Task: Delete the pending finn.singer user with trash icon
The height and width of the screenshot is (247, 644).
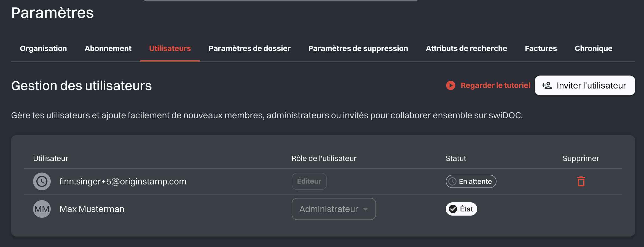Action: point(581,181)
